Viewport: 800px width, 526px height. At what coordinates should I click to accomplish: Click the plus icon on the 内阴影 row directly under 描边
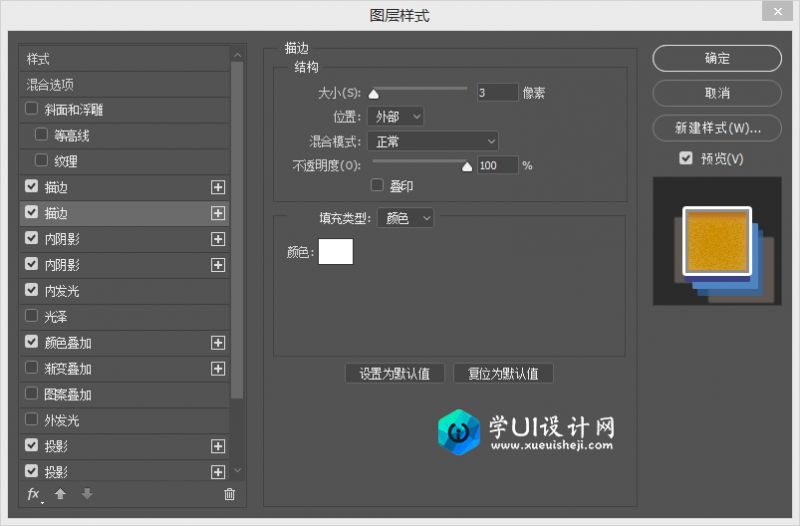pos(218,239)
